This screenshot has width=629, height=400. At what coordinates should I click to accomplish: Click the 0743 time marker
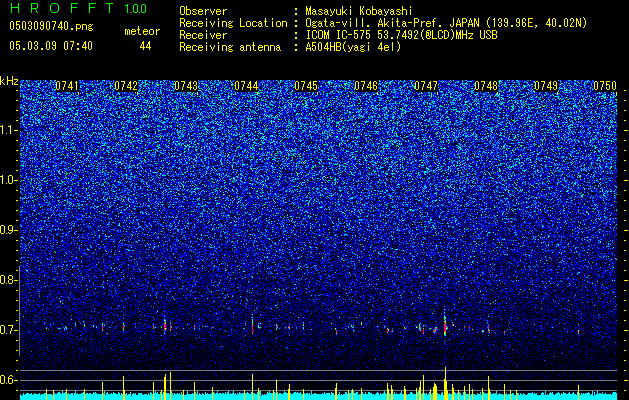point(186,86)
